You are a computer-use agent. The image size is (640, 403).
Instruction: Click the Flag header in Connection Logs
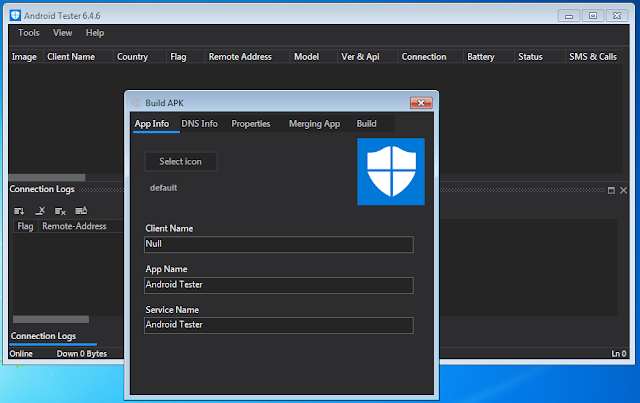[25, 226]
